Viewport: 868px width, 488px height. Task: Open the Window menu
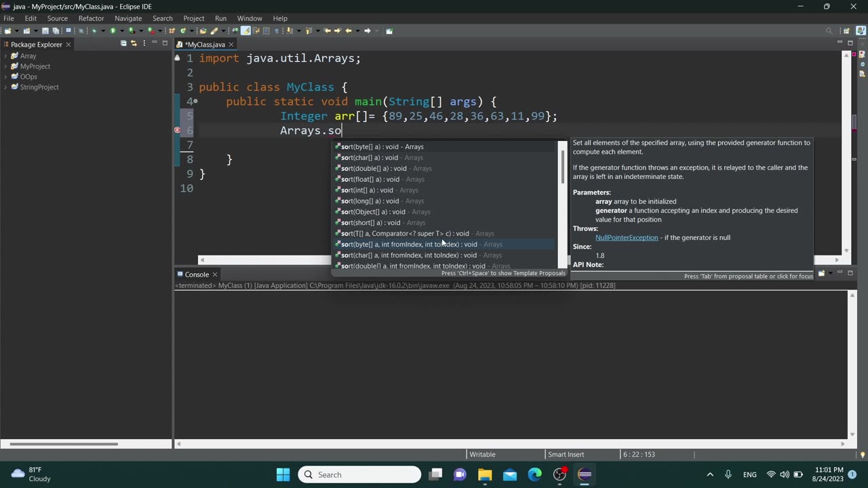click(250, 18)
